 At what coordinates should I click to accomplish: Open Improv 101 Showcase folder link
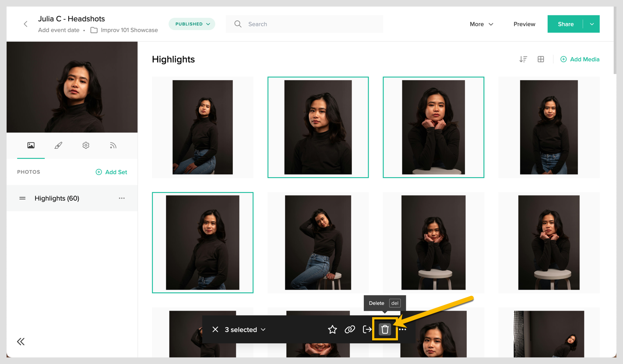(124, 30)
